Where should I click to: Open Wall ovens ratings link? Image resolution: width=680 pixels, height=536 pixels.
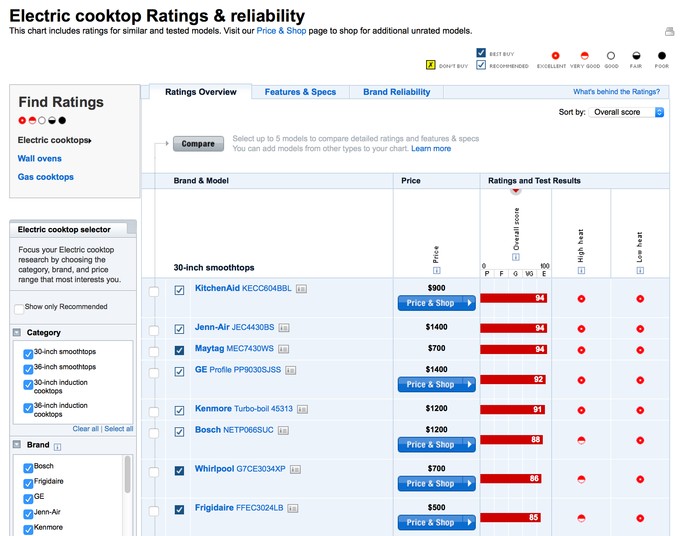[39, 159]
